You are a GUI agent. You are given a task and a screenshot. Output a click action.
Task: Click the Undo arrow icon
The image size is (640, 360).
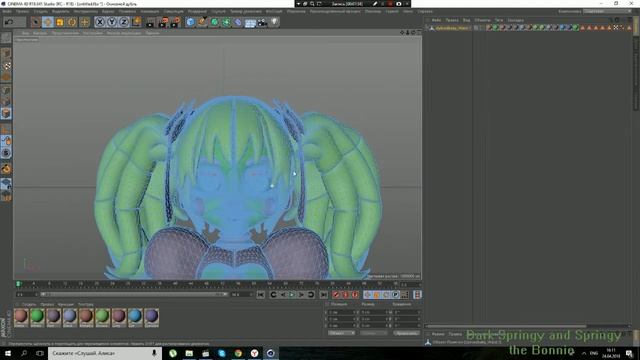9,22
